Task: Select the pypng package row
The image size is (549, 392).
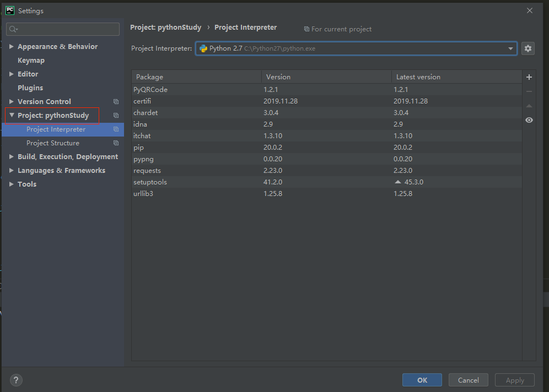Action: coord(327,159)
